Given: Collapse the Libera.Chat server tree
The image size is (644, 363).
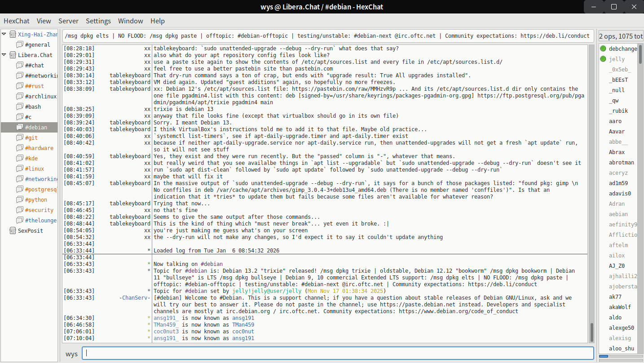Looking at the screenshot, I should (x=4, y=55).
